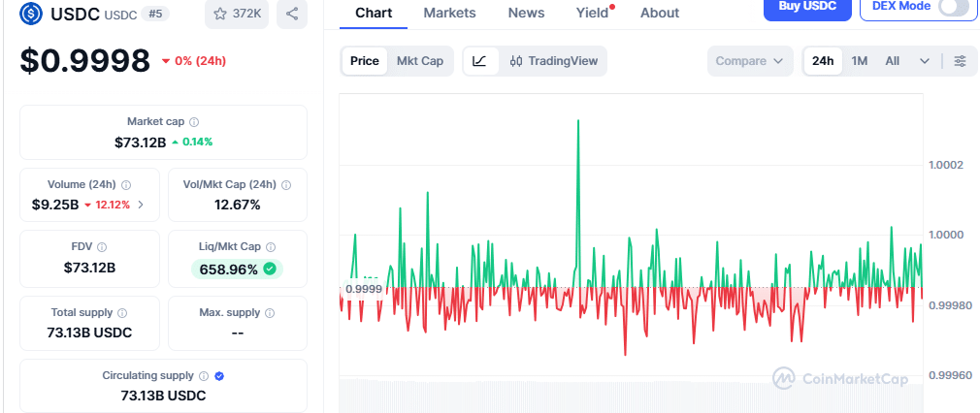Image resolution: width=980 pixels, height=413 pixels.
Task: Open the News tab
Action: click(526, 13)
